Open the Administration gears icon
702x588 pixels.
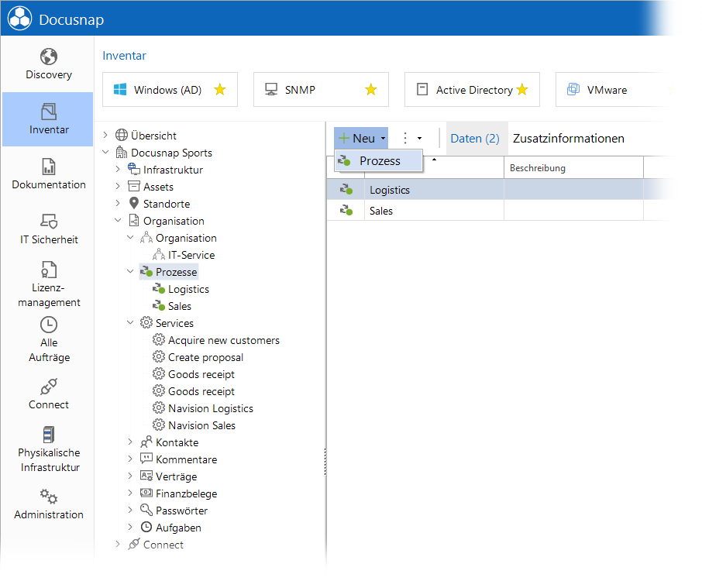pyautogui.click(x=48, y=497)
